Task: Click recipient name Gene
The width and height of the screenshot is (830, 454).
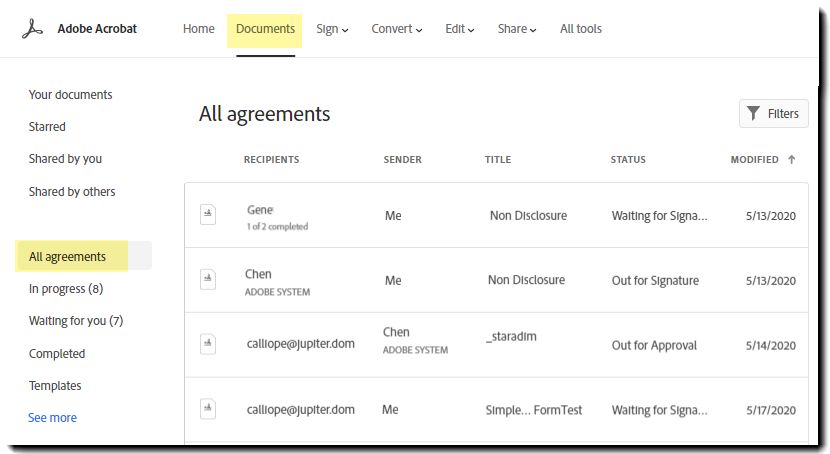Action: [260, 210]
